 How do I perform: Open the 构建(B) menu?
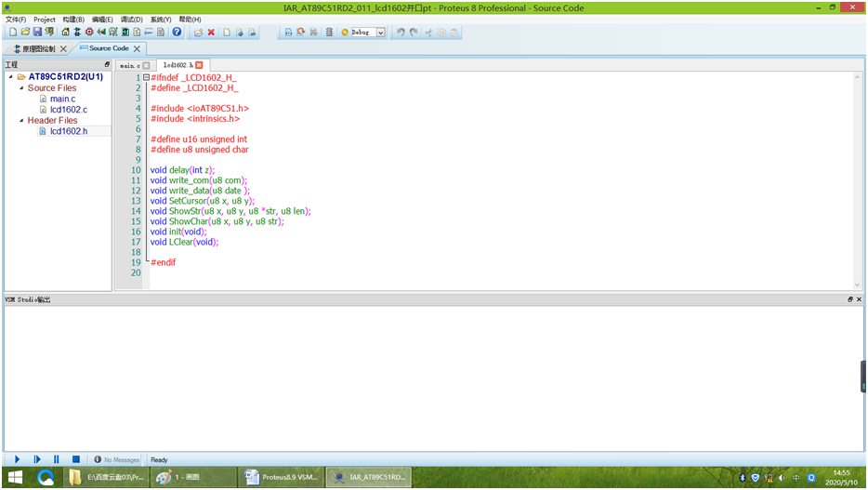pyautogui.click(x=73, y=20)
